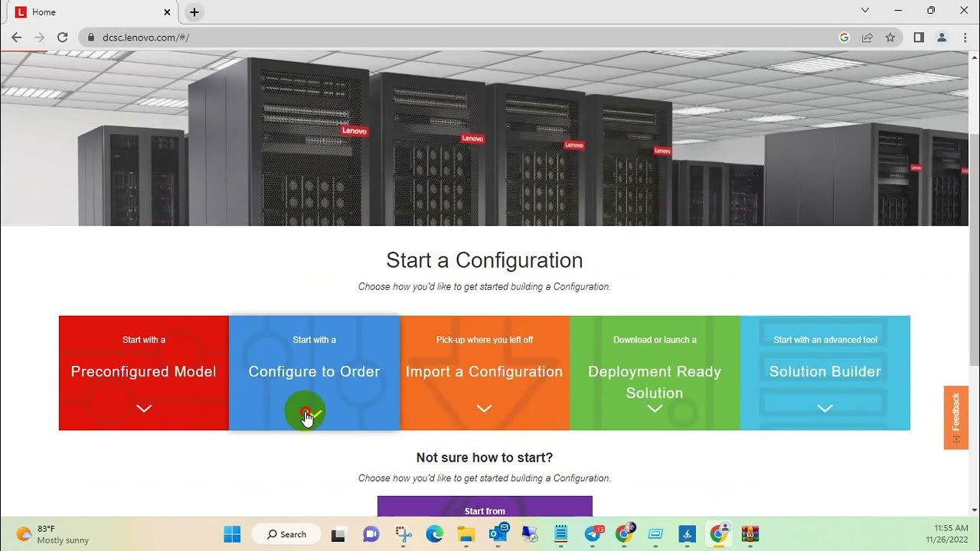Image resolution: width=980 pixels, height=551 pixels.
Task: Open WinRAR from the taskbar
Action: tap(750, 533)
